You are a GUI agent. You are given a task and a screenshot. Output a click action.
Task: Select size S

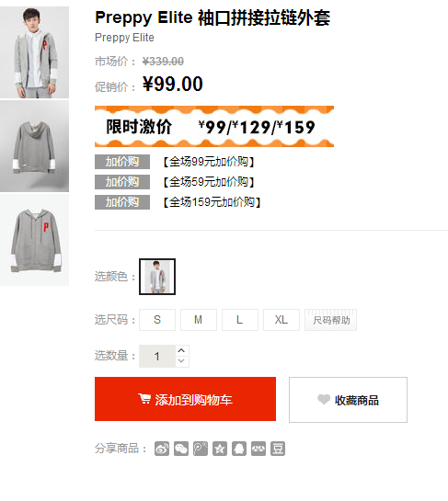(157, 320)
